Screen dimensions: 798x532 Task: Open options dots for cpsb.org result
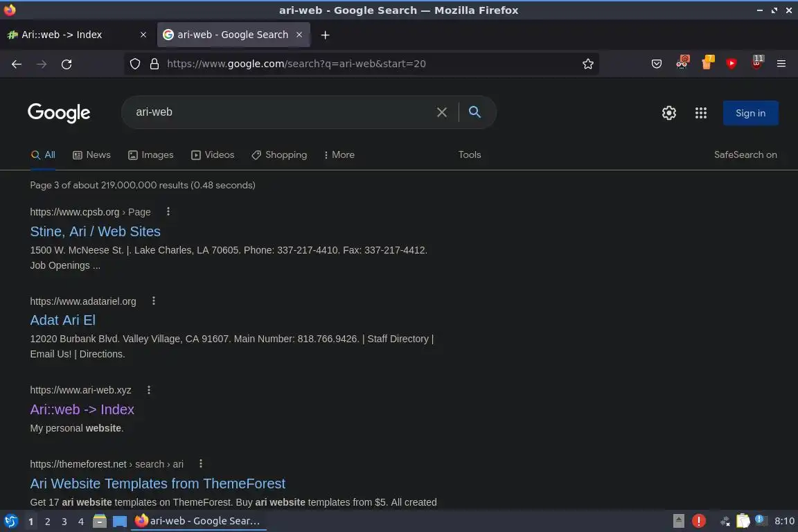coord(168,211)
